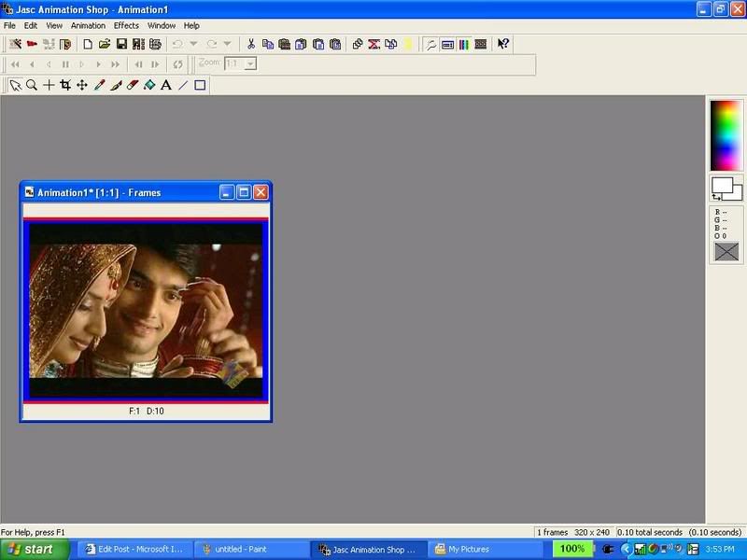Screen dimensions: 747x560
Task: Click the crossed-out transparent color box
Action: [x=726, y=252]
